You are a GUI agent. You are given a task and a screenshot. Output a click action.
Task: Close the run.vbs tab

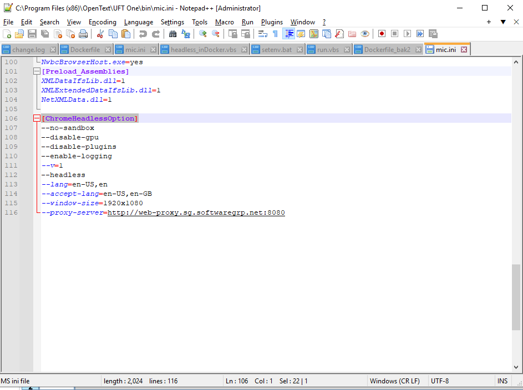click(347, 50)
